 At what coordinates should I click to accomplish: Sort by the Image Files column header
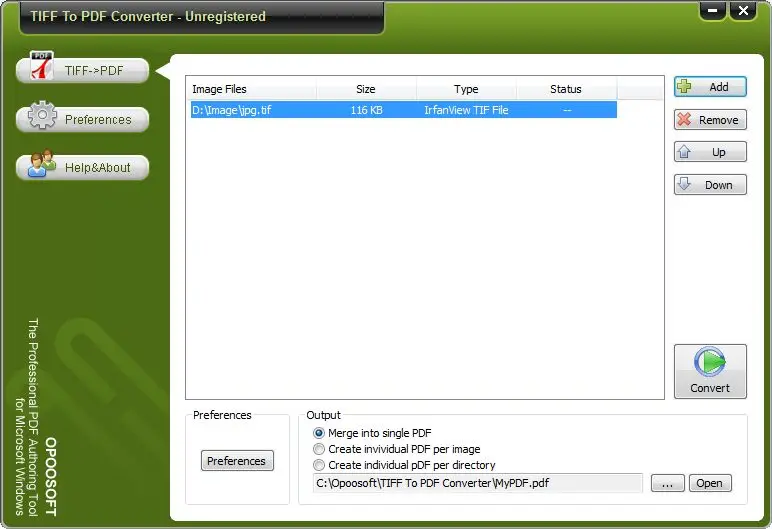[251, 89]
